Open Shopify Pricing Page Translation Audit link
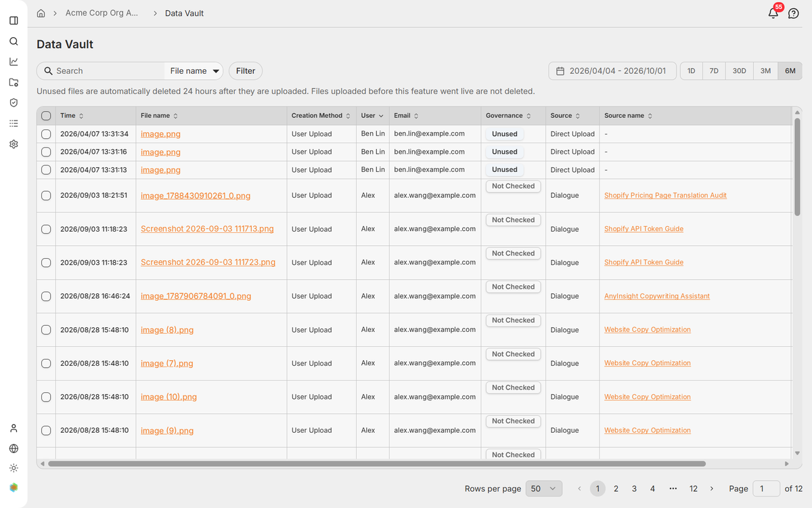 click(665, 196)
